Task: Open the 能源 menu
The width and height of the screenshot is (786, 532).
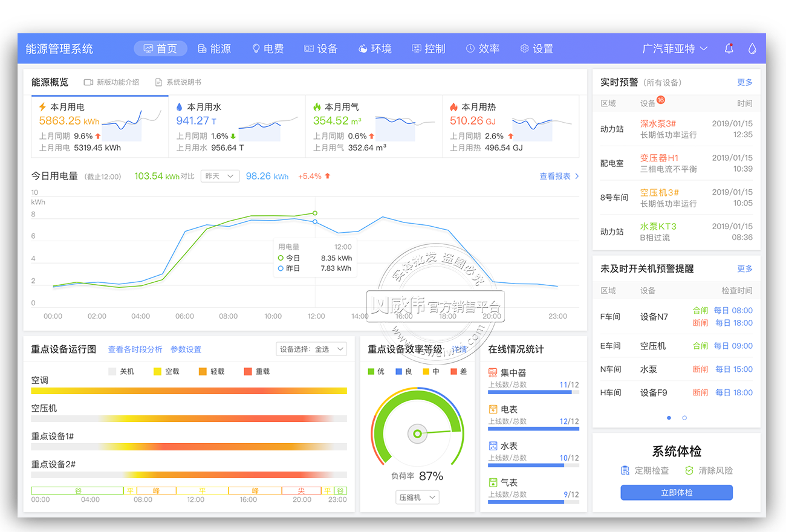Action: (214, 48)
